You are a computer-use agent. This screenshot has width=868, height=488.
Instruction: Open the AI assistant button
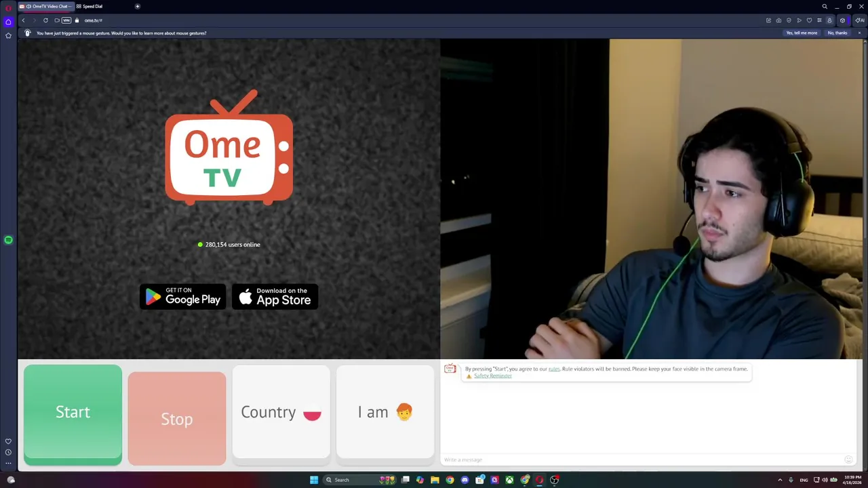point(859,20)
